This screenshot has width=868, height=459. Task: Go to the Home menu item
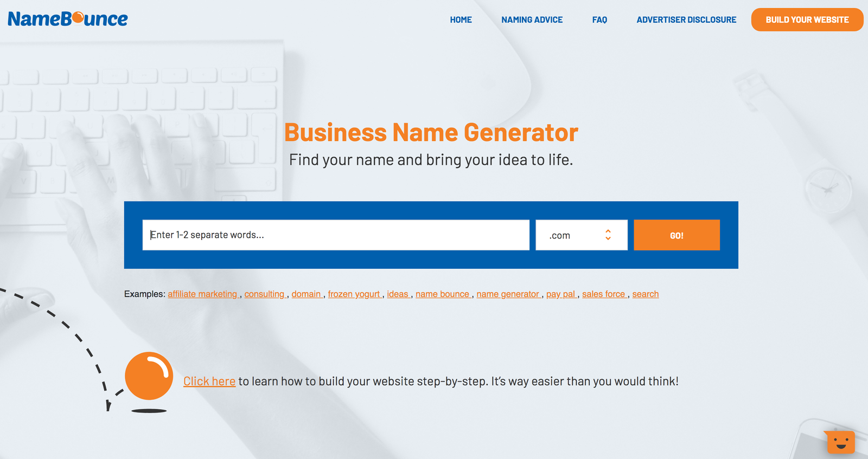point(461,20)
